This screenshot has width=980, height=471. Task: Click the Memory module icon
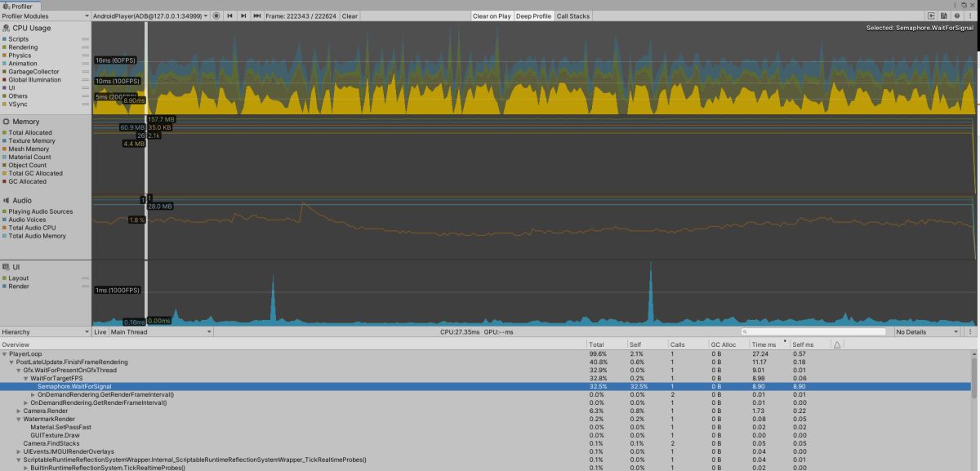(x=7, y=122)
